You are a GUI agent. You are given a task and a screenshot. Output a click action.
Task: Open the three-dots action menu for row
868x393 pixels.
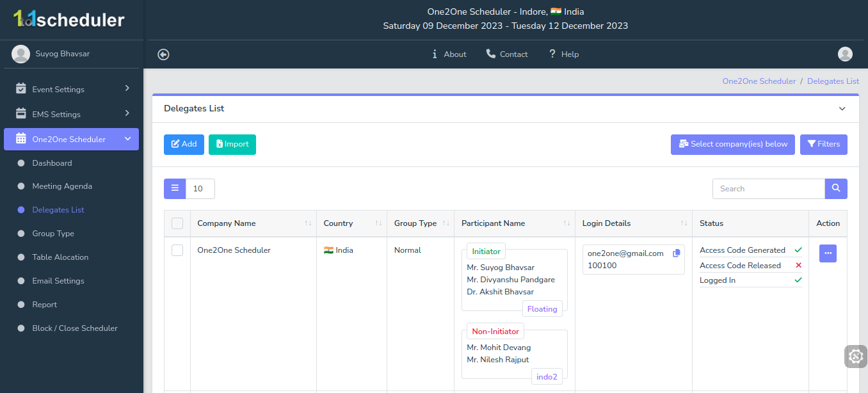[x=828, y=253]
